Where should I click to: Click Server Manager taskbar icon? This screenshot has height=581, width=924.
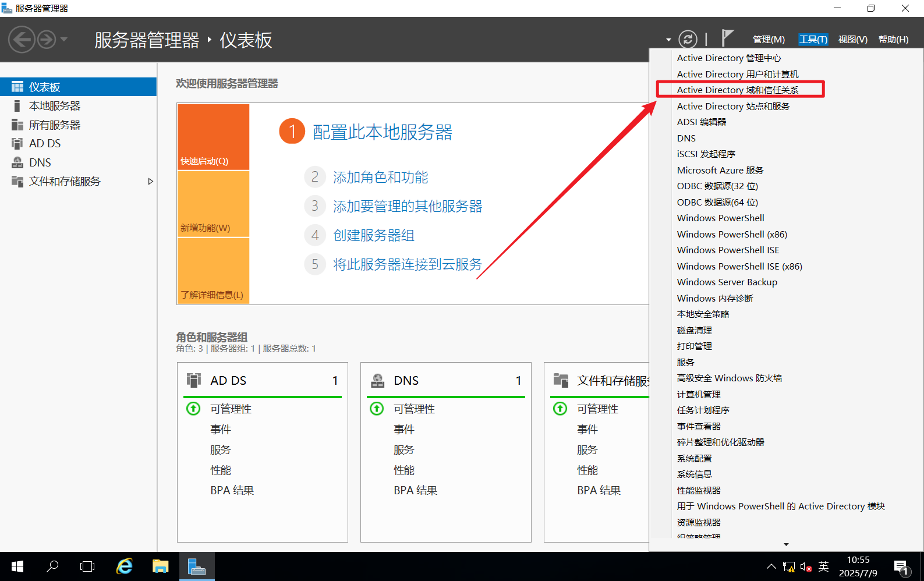pos(197,566)
